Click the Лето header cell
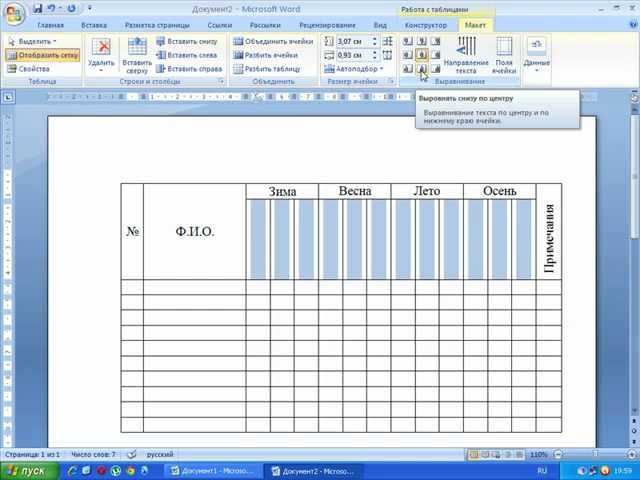The image size is (640, 480). point(427,191)
